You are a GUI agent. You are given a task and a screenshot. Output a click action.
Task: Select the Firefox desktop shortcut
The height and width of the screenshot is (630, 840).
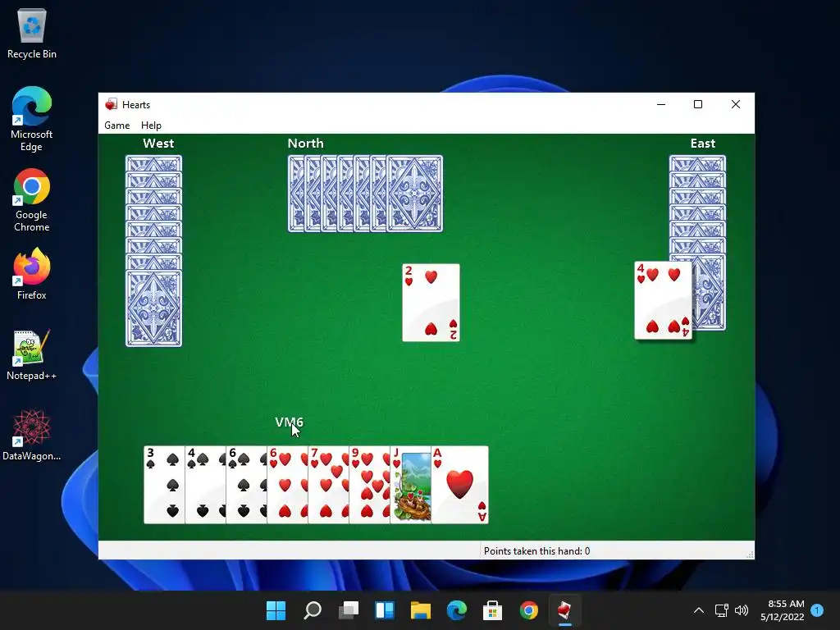click(x=32, y=274)
